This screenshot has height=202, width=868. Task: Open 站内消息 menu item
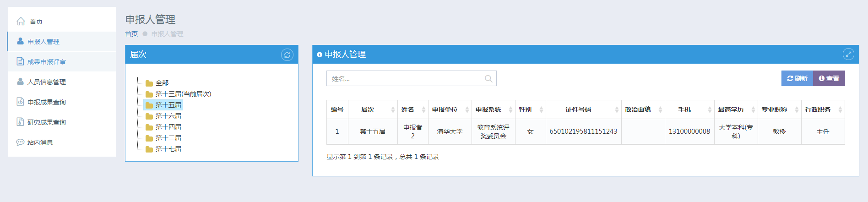tap(62, 142)
